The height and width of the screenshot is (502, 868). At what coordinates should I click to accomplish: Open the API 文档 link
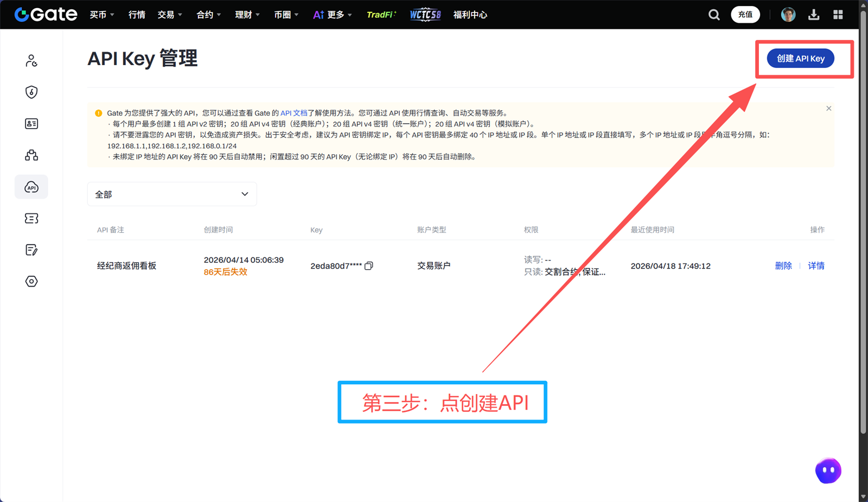tap(293, 113)
